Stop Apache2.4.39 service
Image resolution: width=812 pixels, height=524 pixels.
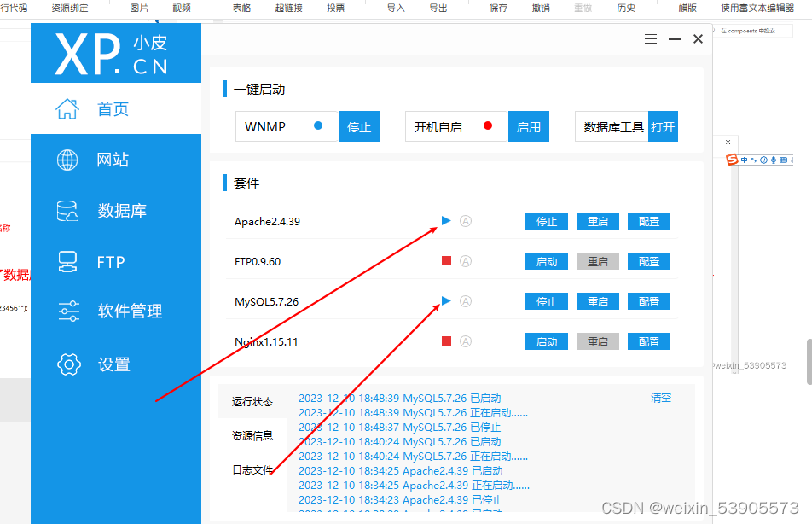point(547,221)
